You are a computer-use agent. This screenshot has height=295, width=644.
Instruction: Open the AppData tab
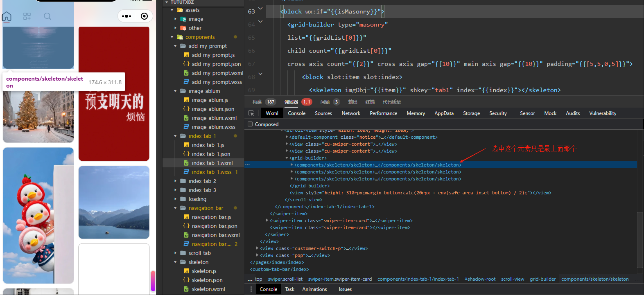point(444,113)
